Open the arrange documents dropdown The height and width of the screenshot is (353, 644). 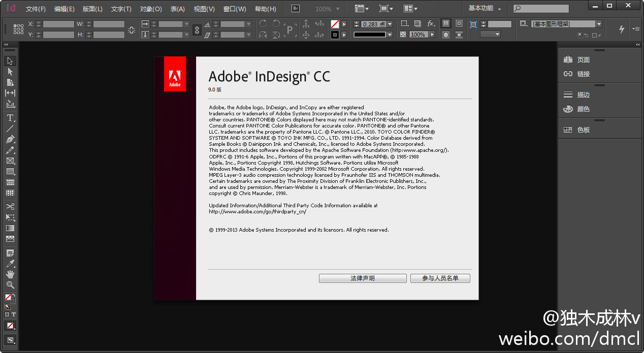point(410,9)
